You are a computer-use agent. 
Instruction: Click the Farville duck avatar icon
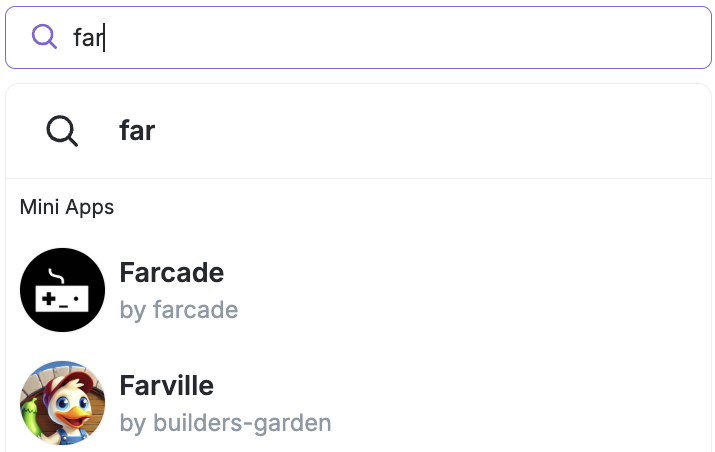point(62,403)
